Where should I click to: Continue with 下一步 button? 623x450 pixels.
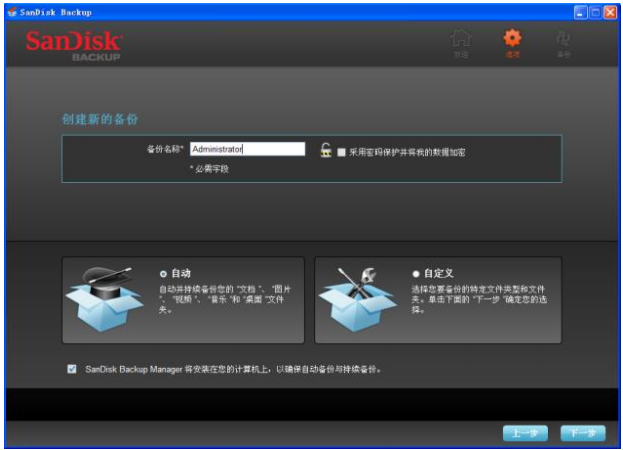coord(583,433)
